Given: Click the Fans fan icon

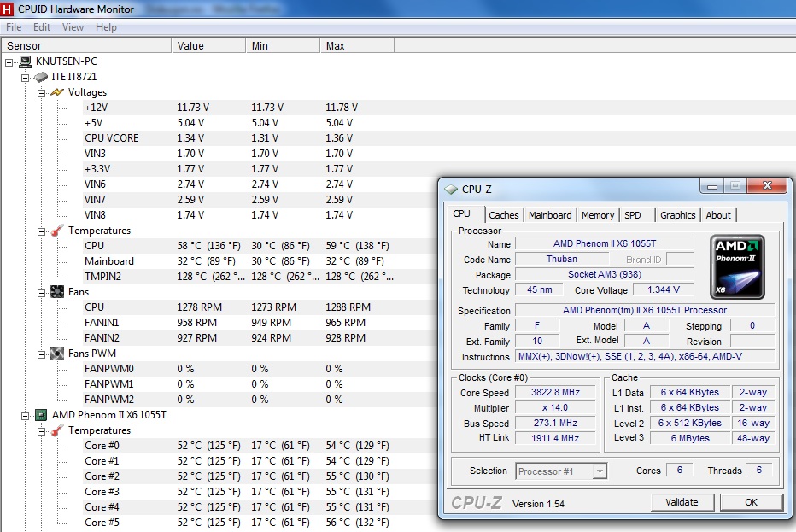Looking at the screenshot, I should coord(57,292).
